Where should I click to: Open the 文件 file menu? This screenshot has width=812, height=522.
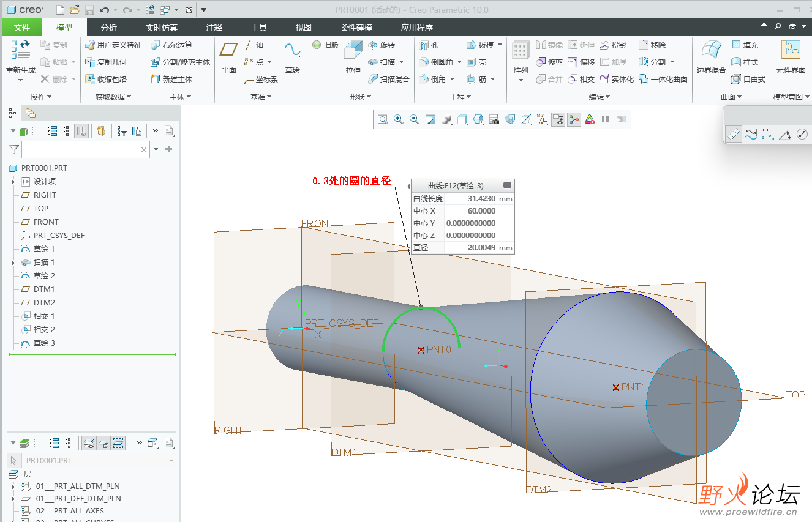click(22, 28)
